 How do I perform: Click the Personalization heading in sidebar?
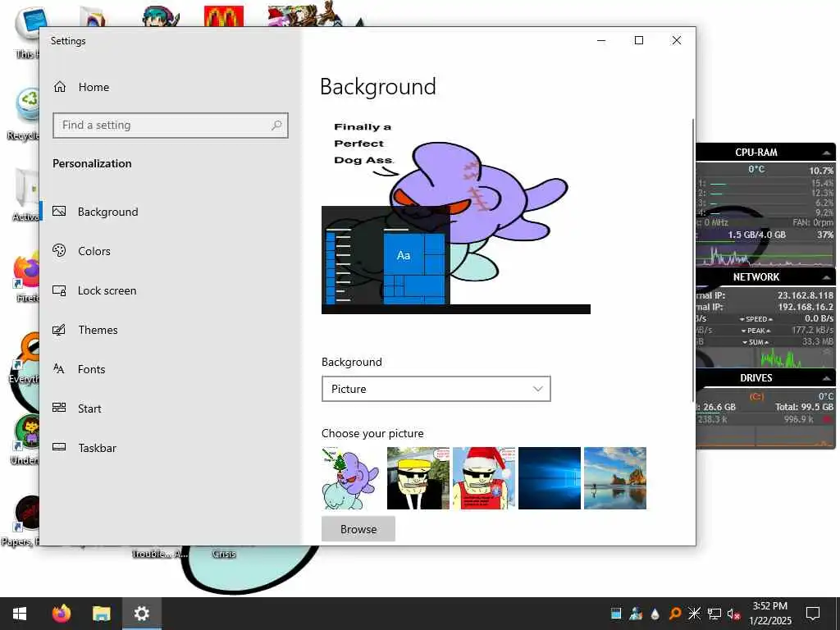(x=92, y=163)
